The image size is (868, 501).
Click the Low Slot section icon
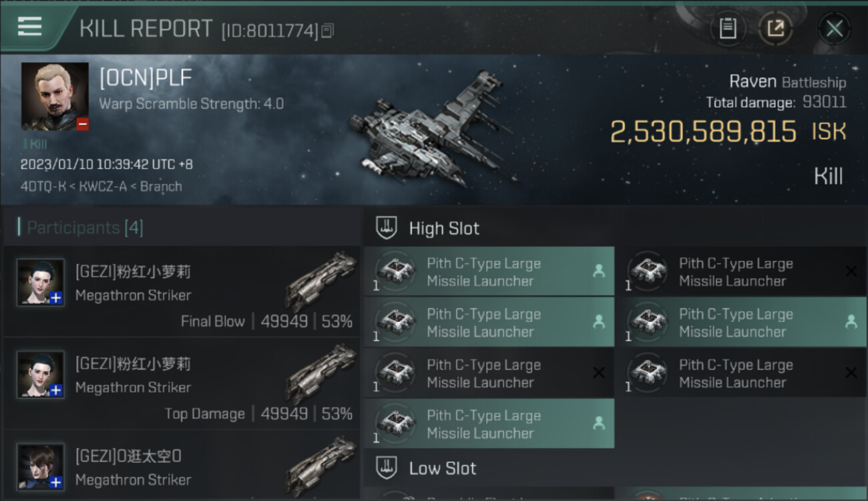(387, 468)
